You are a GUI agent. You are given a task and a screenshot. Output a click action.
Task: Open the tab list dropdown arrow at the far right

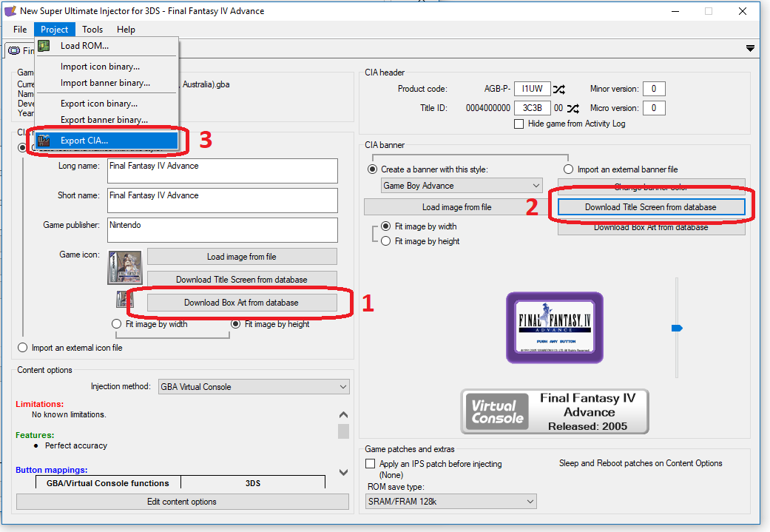pyautogui.click(x=750, y=48)
